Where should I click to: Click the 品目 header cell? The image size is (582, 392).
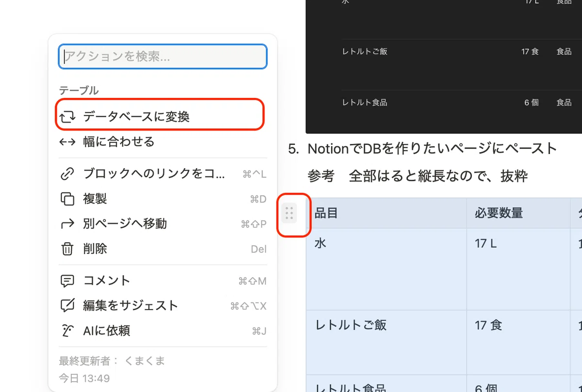[x=386, y=213]
